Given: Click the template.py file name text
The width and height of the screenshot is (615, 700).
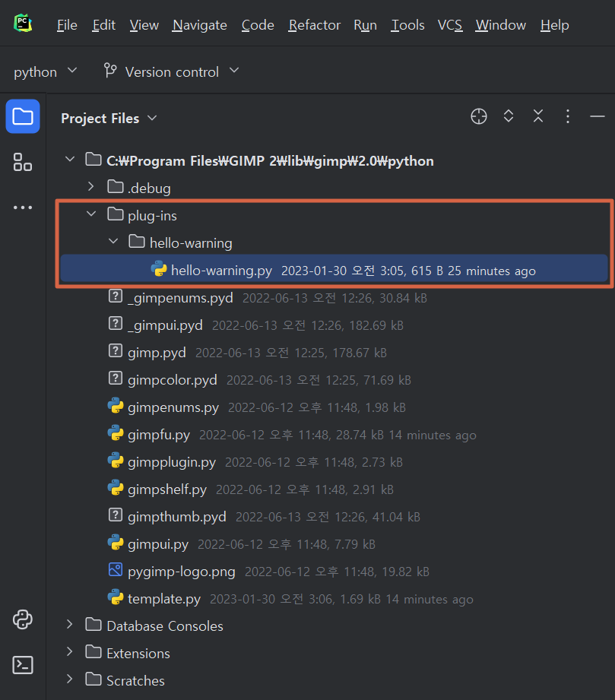Looking at the screenshot, I should point(164,599).
